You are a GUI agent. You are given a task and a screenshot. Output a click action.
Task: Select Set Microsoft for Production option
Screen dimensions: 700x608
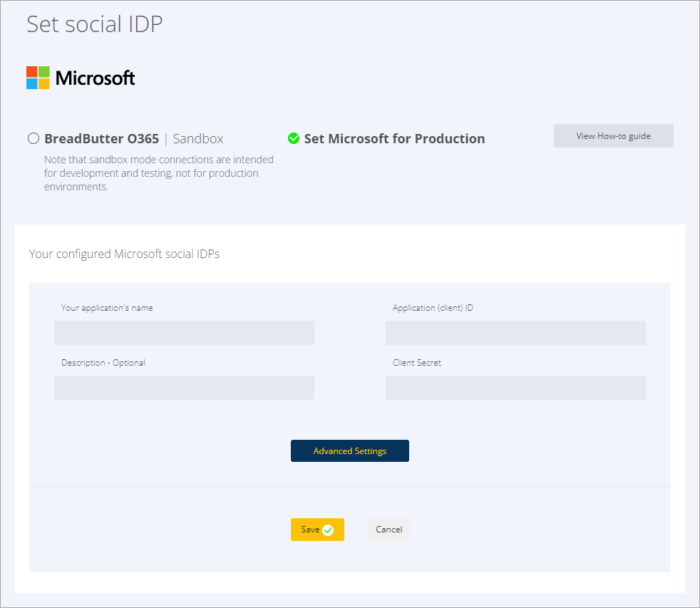(x=293, y=138)
